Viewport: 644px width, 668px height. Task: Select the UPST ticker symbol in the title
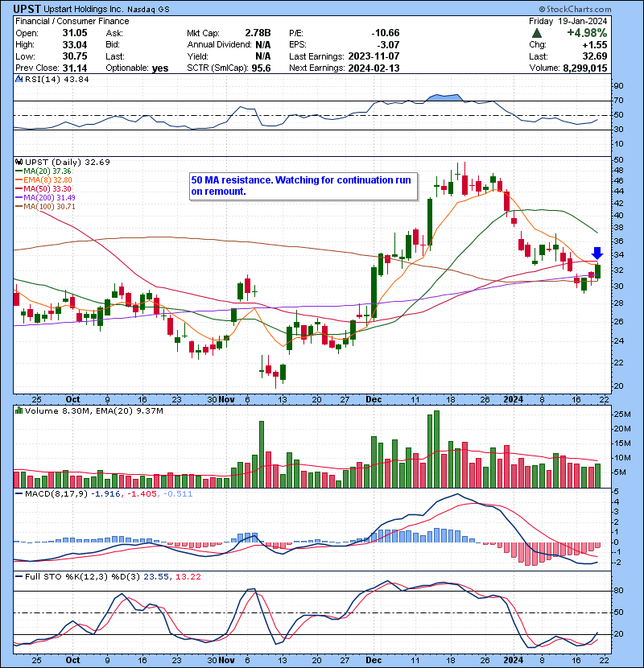pos(27,9)
